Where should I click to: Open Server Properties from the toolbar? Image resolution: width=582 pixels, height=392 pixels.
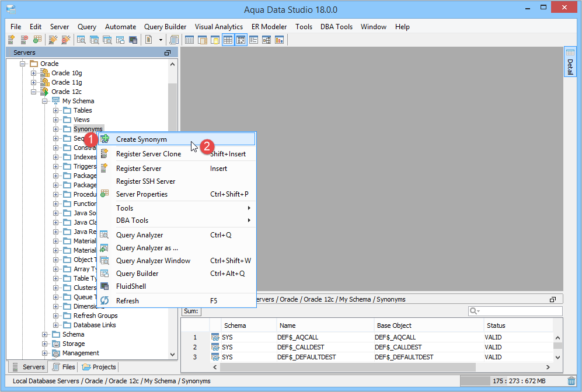click(x=37, y=40)
